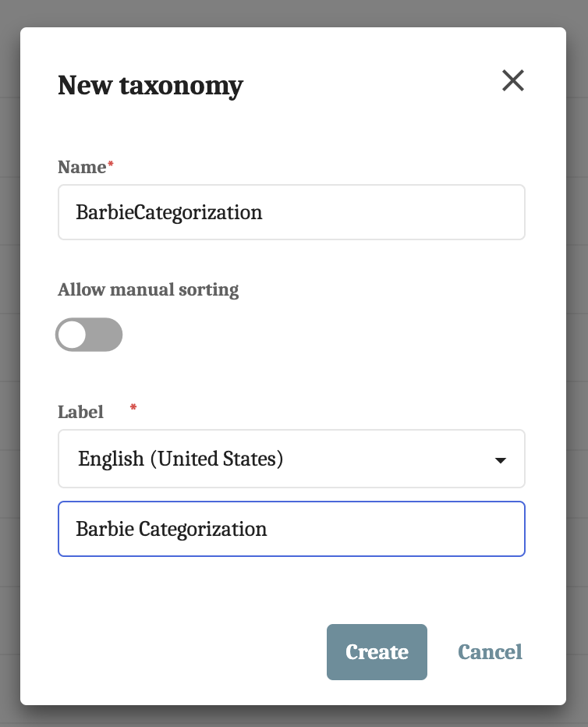
Task: Click the required asterisk next to Label
Action: [x=133, y=406]
